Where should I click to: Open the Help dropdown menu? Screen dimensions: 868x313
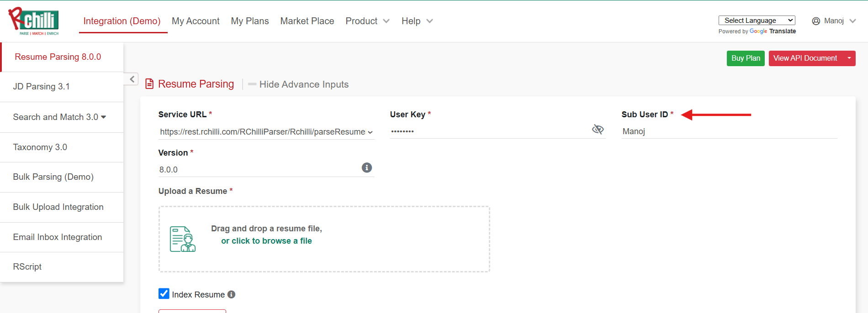click(417, 21)
